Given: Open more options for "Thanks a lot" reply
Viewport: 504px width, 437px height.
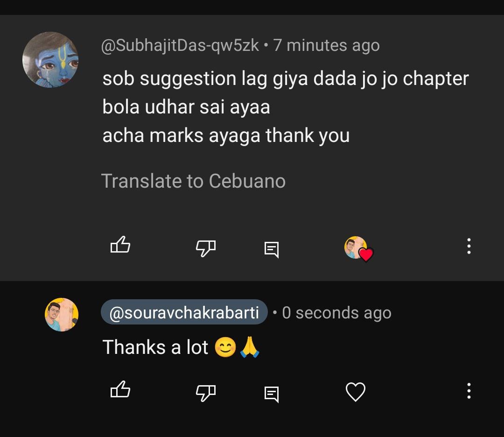Looking at the screenshot, I should click(469, 391).
